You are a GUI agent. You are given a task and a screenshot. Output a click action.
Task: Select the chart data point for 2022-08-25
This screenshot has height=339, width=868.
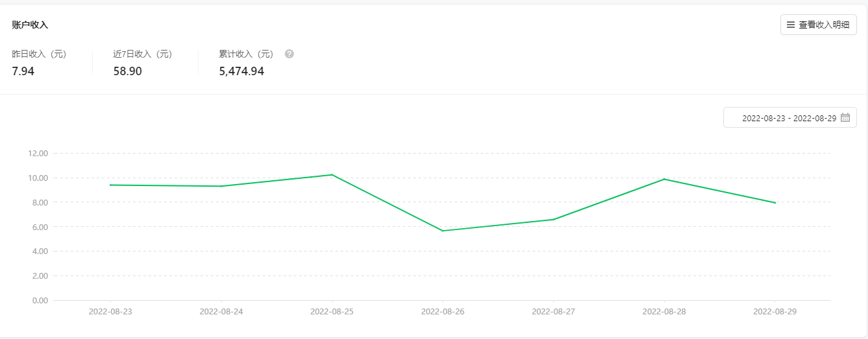332,175
